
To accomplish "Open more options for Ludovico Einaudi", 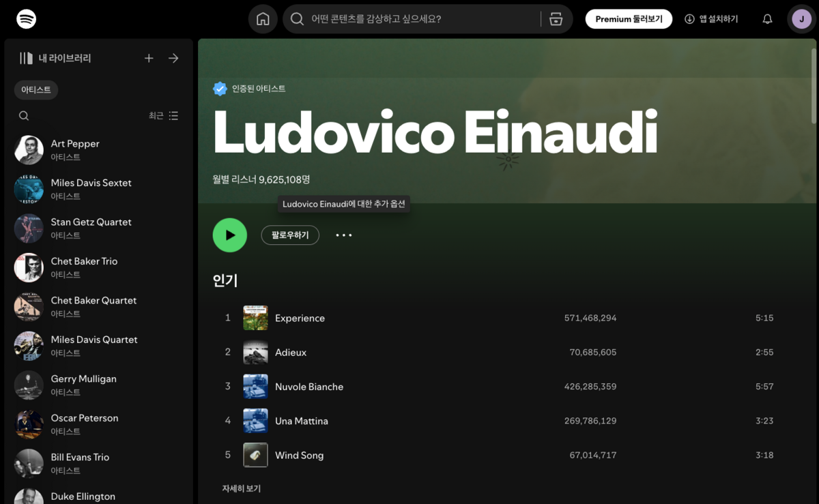I will tap(343, 235).
